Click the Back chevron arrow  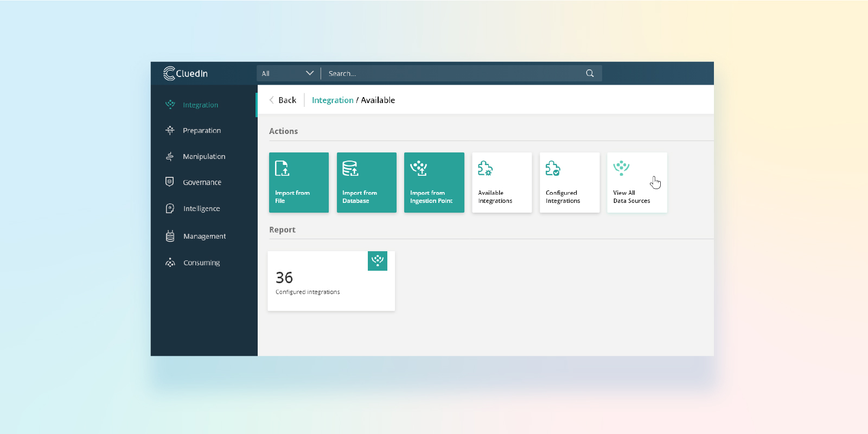point(271,100)
